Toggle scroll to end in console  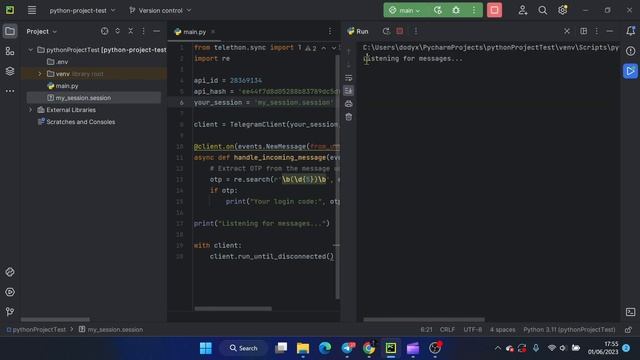(349, 91)
